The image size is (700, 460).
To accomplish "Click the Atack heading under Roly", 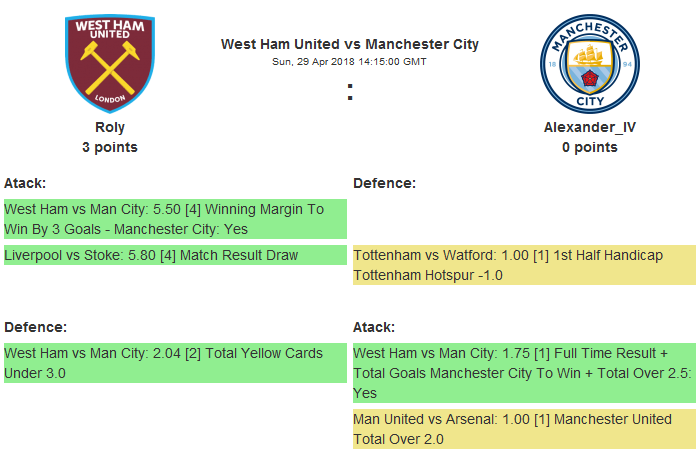I will [x=25, y=183].
